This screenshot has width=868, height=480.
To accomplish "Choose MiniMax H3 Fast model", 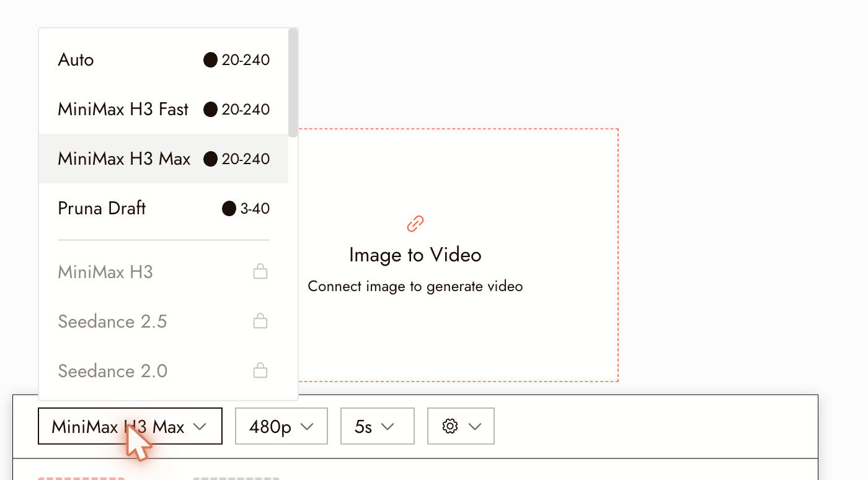I will coord(164,110).
